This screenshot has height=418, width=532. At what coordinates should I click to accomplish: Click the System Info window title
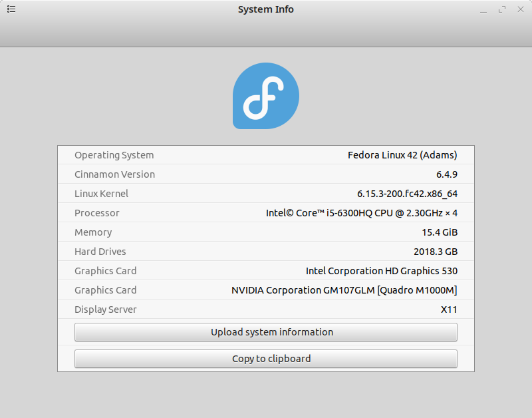point(266,9)
